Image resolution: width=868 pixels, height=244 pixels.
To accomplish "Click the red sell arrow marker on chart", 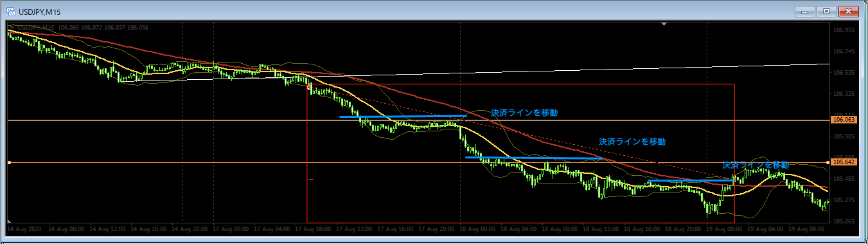I will [309, 86].
